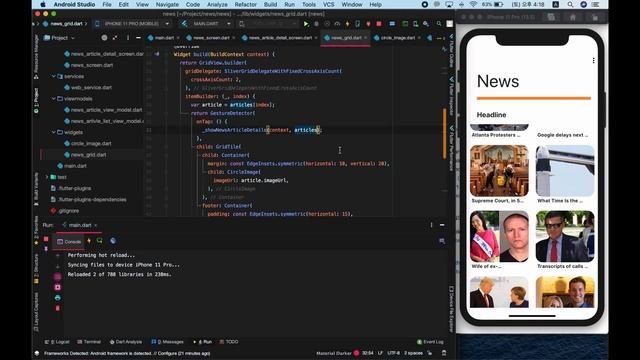Click hot reload lightning icon beside the Console tab

pos(89,241)
